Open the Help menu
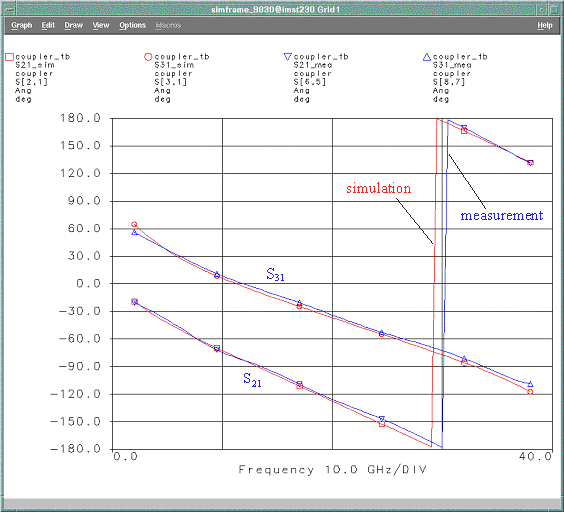The height and width of the screenshot is (512, 564). point(545,25)
